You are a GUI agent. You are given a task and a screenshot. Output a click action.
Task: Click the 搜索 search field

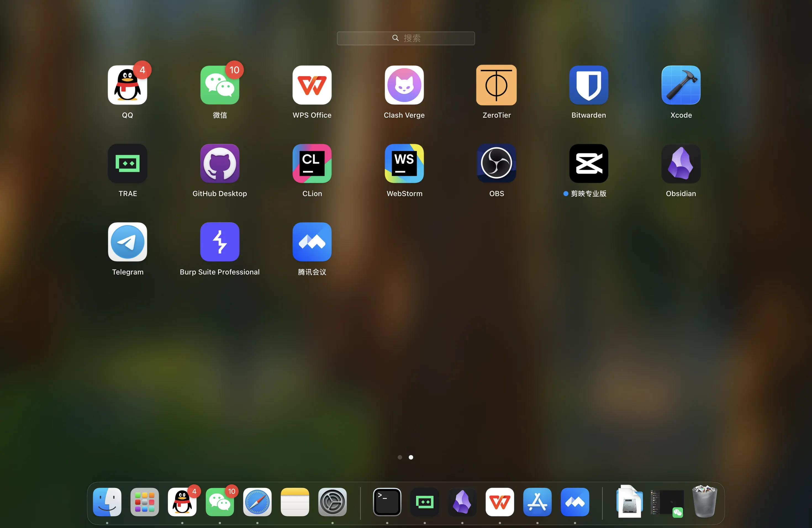point(406,38)
